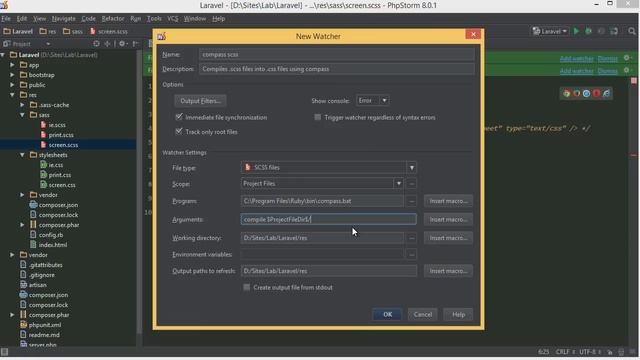Click gear icon on first watcher notification
Image resolution: width=640 pixels, height=360 pixels.
[x=627, y=58]
